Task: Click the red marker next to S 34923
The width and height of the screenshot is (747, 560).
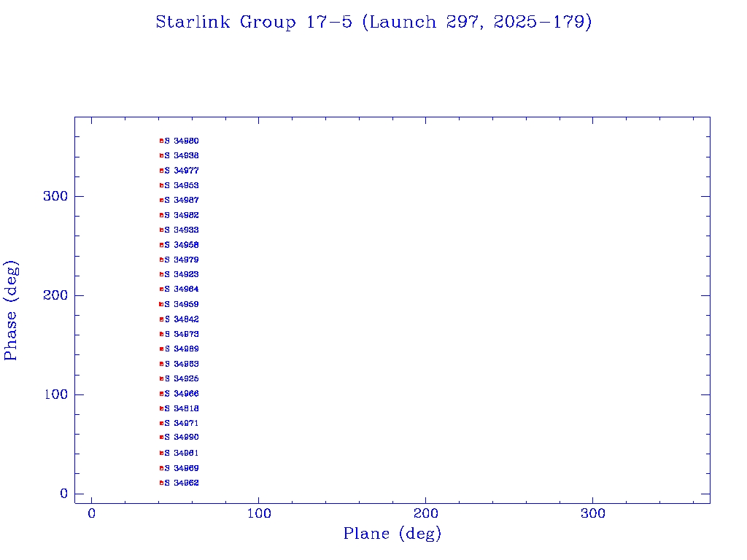Action: tap(161, 274)
